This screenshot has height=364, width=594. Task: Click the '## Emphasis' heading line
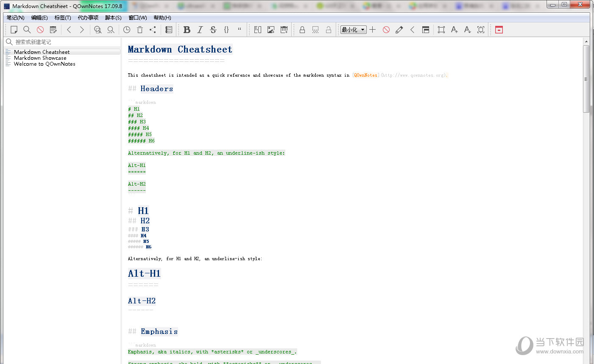pos(153,331)
